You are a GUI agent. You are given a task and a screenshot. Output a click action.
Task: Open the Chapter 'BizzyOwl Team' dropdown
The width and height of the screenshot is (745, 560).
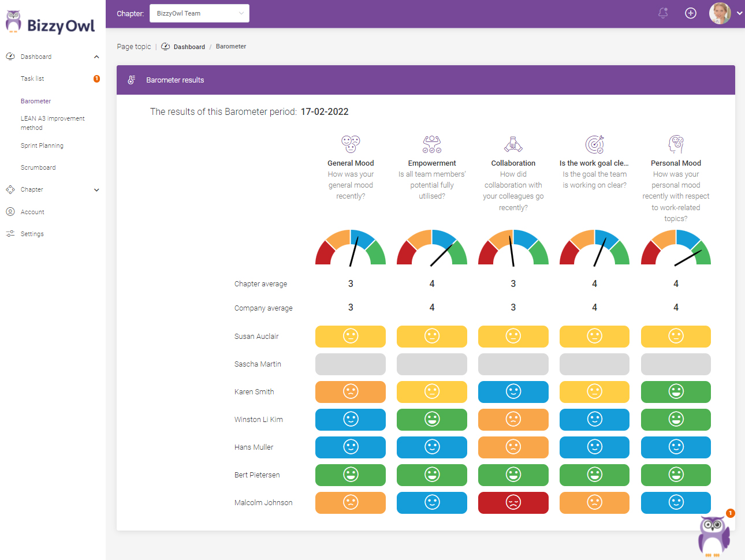point(199,13)
